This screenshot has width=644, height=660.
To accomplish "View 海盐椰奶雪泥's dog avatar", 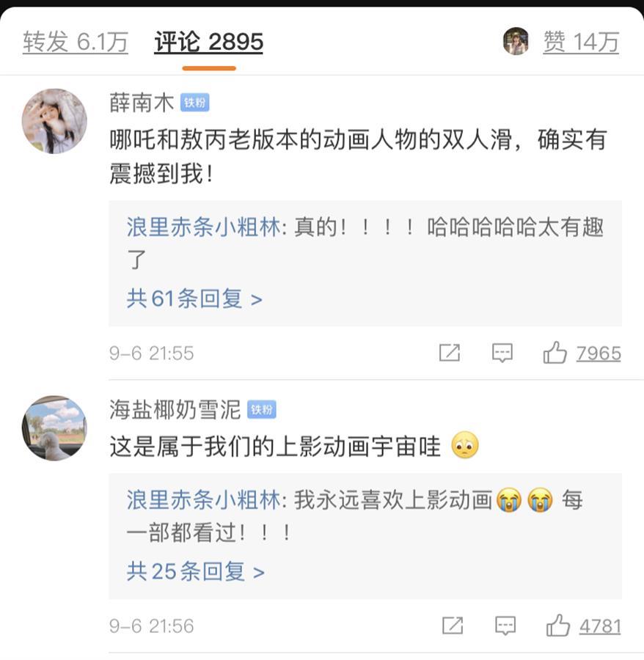I will click(x=54, y=428).
